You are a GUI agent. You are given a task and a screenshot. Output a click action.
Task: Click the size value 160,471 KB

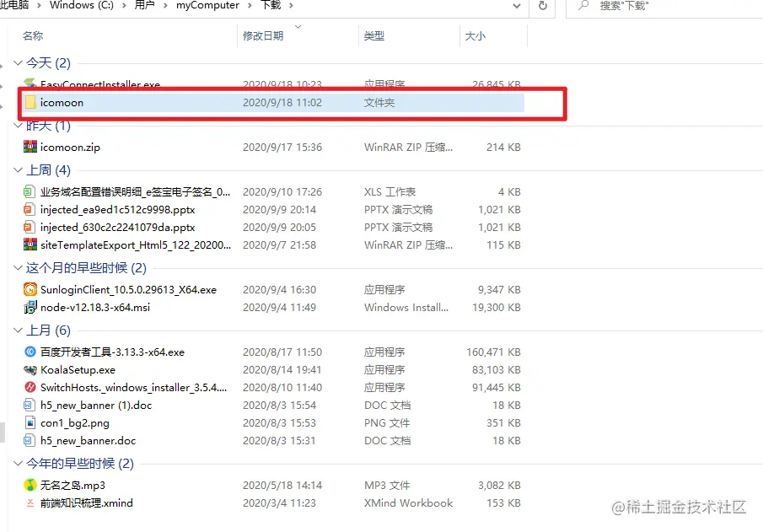coord(493,352)
